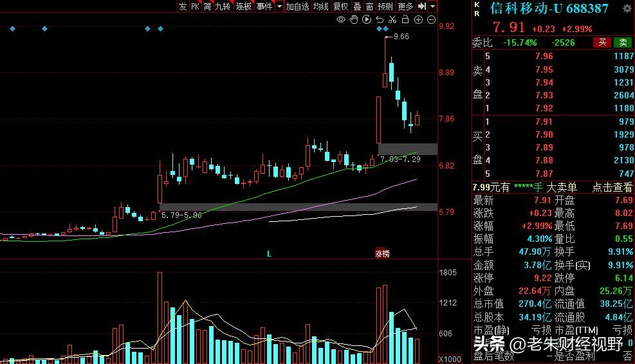Open the 复权 adjustment menu
This screenshot has height=364, width=635.
point(340,6)
